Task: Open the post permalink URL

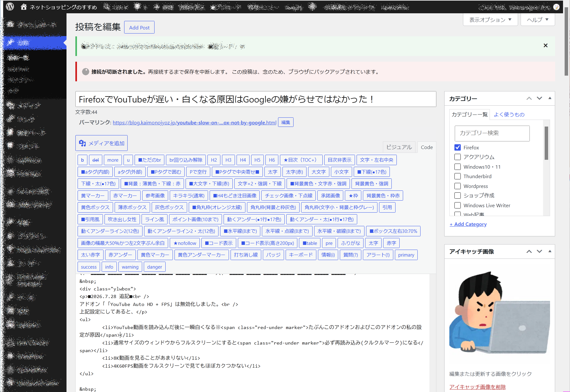Action: click(x=194, y=123)
